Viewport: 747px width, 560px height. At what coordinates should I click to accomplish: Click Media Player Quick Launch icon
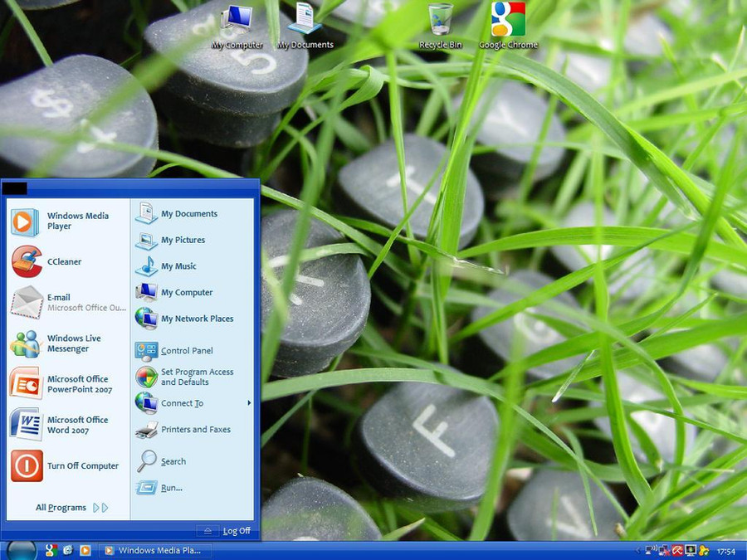pos(85,551)
